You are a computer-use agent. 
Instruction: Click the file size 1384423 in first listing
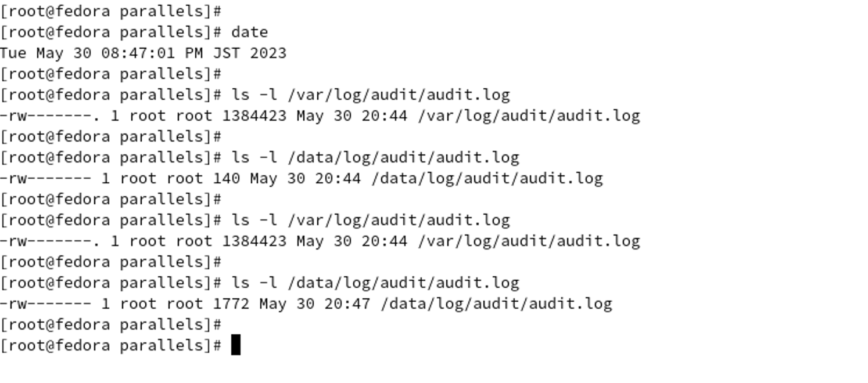254,115
